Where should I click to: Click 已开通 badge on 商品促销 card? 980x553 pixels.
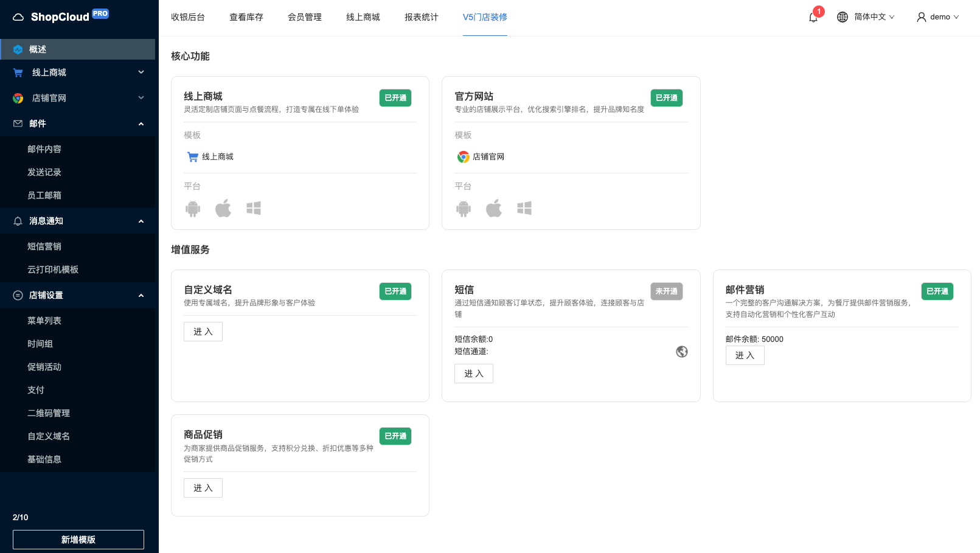point(395,436)
